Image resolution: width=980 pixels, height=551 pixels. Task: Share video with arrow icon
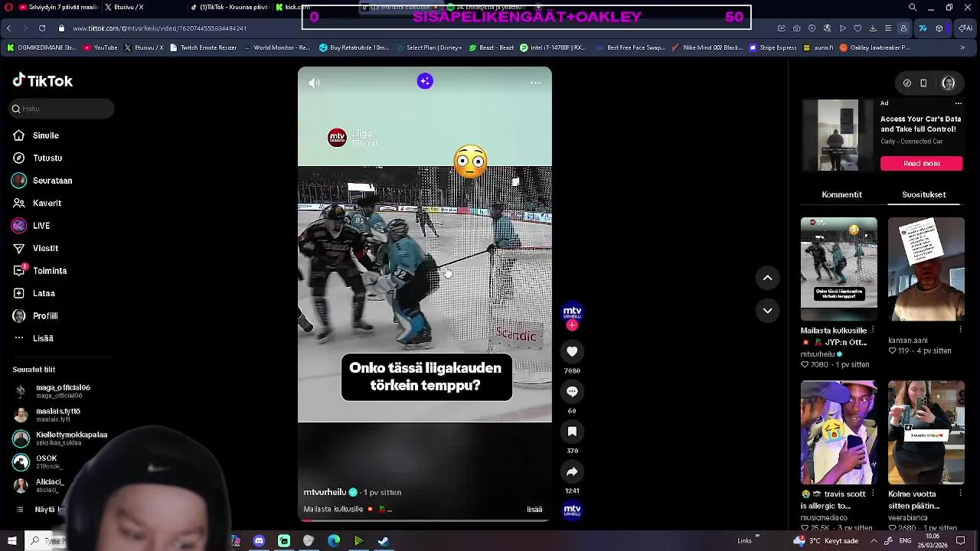(572, 471)
